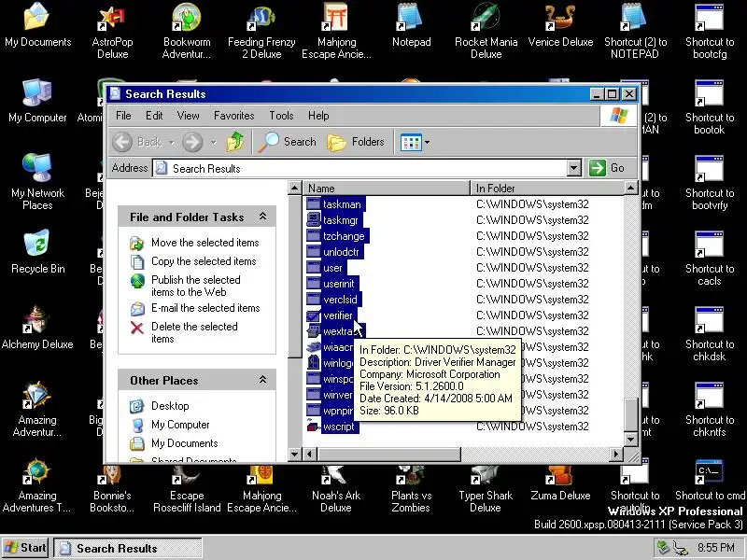This screenshot has width=747, height=560.
Task: Click the system tray clock 8:55 PM
Action: tap(715, 548)
